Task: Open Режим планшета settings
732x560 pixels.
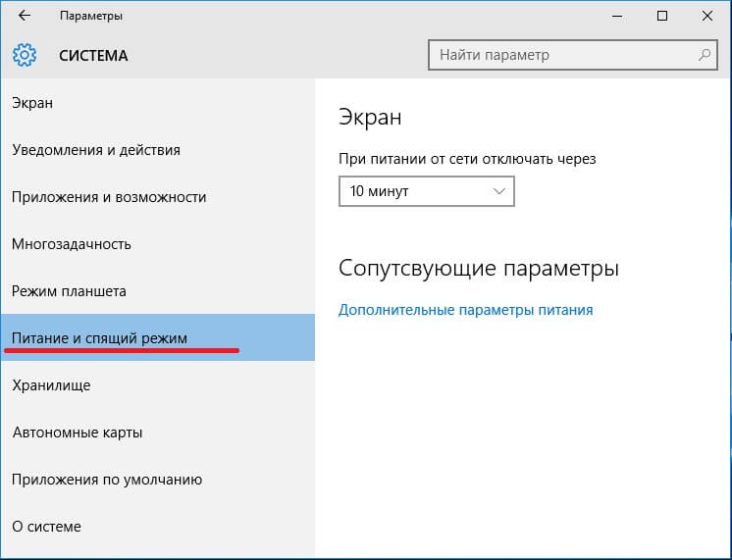Action: (x=69, y=291)
